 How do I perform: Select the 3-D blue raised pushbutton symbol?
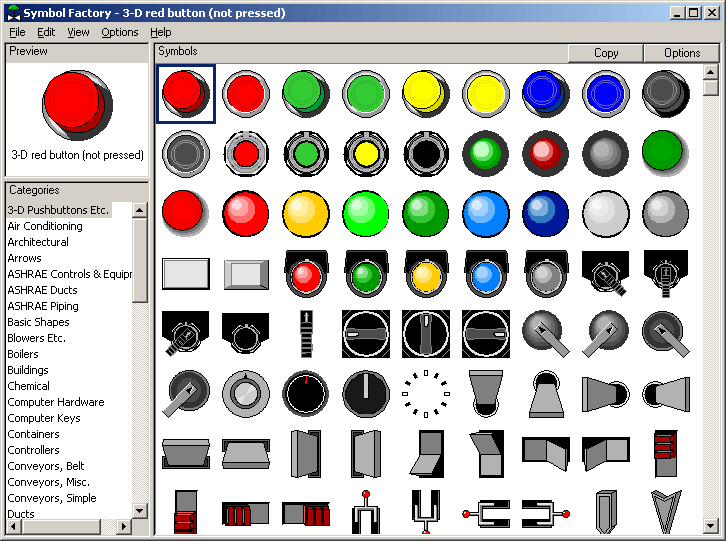pos(546,94)
